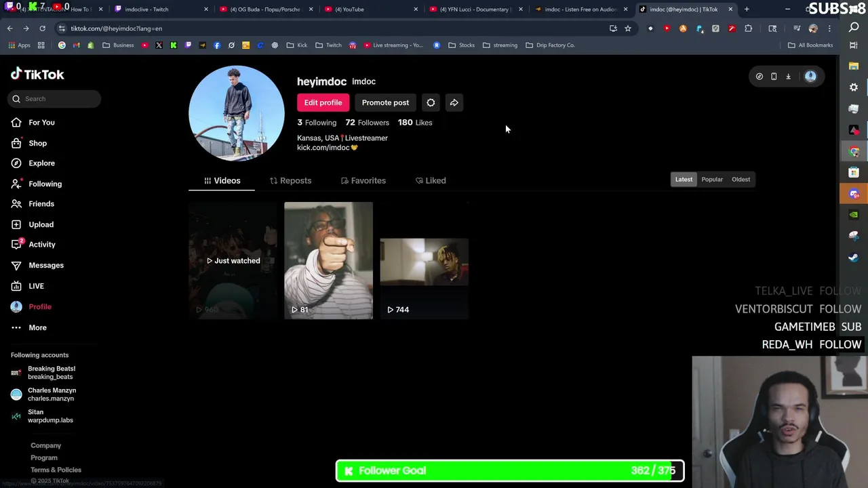Open the Drip Factory Co. bookmarks folder
Screen dimensions: 868x488
click(550, 45)
